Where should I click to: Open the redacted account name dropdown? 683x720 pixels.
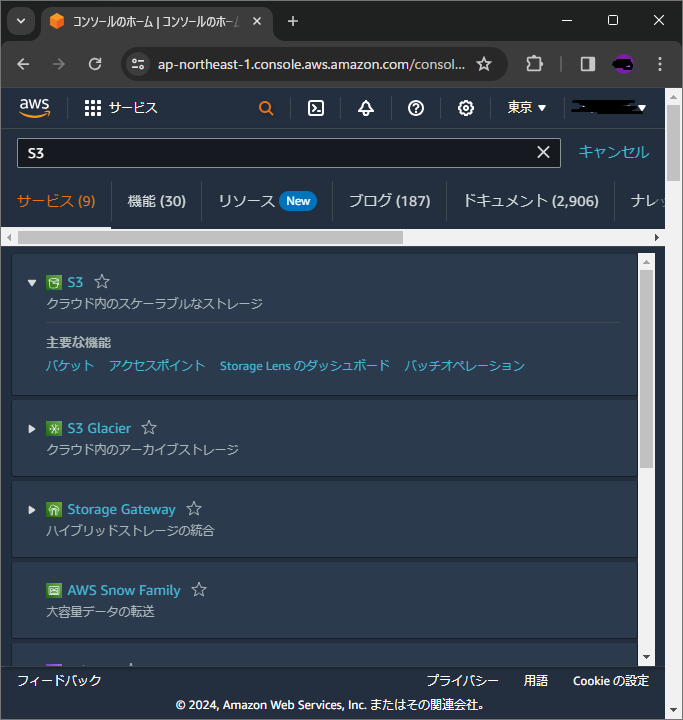(x=609, y=108)
